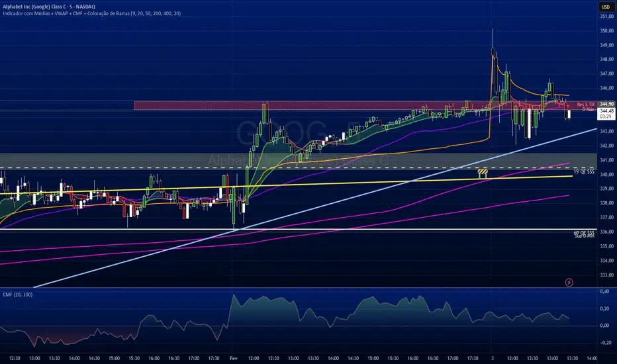The height and width of the screenshot is (364, 617).
Task: Select the D Máx line label
Action: tap(589, 109)
